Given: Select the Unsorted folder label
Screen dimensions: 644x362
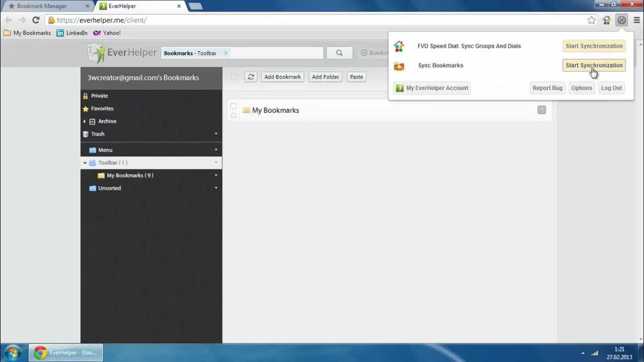Looking at the screenshot, I should click(110, 188).
